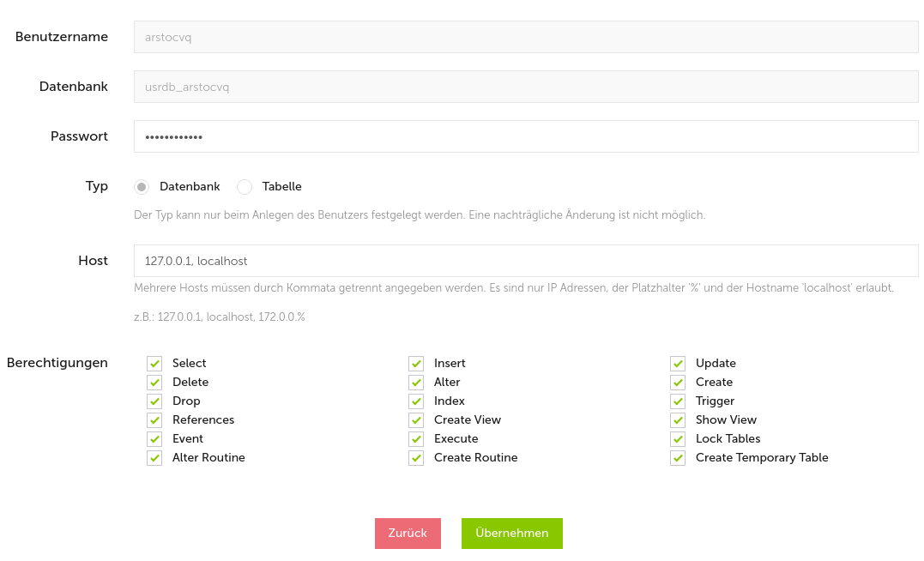Disable the Event permission checkbox
The image size is (924, 561).
point(154,439)
